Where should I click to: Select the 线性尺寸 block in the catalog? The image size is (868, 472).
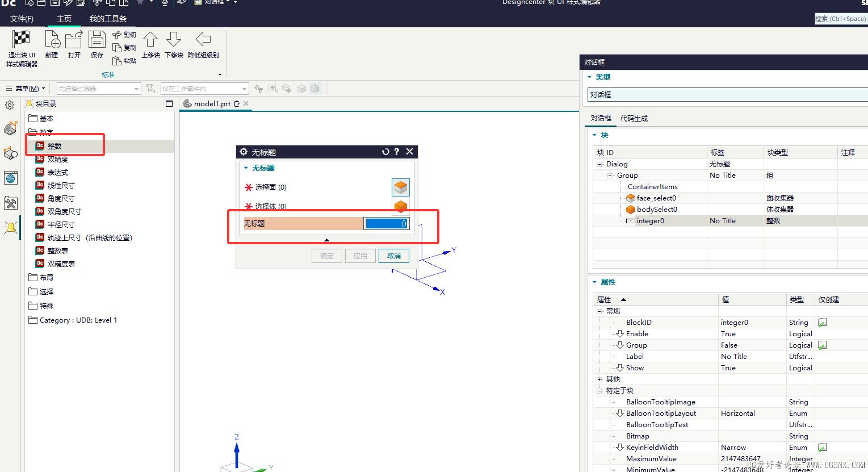61,185
